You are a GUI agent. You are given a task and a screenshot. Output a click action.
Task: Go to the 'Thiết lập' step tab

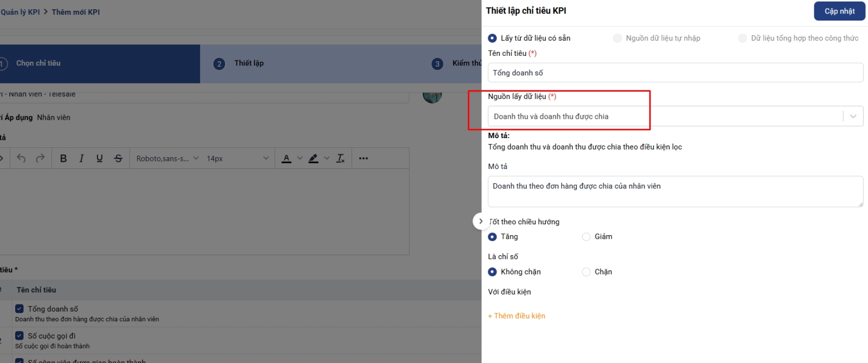click(248, 63)
